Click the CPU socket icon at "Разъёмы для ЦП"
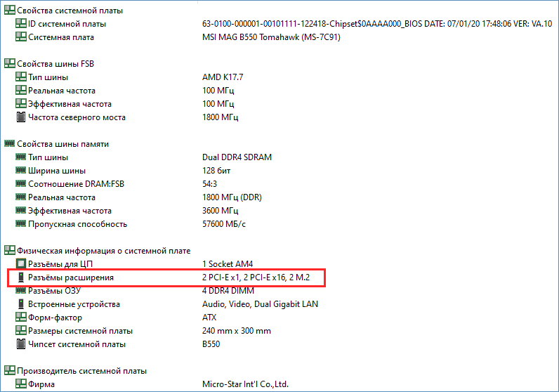This screenshot has height=392, width=559. click(20, 263)
